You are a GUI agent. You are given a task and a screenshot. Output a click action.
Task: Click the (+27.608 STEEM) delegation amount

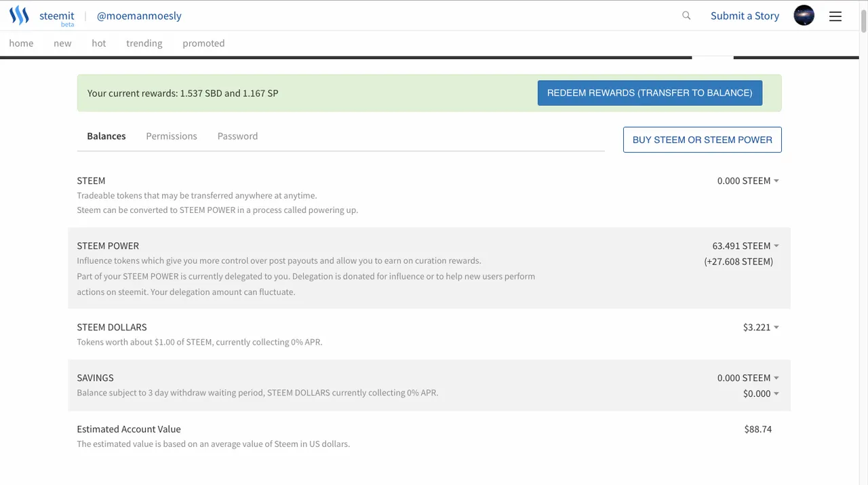click(738, 261)
